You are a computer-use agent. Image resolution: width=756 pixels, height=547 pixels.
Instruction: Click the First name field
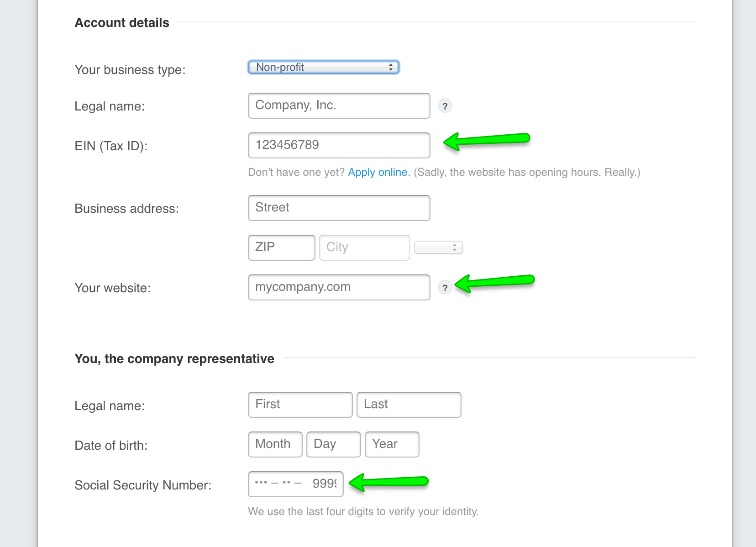(300, 405)
